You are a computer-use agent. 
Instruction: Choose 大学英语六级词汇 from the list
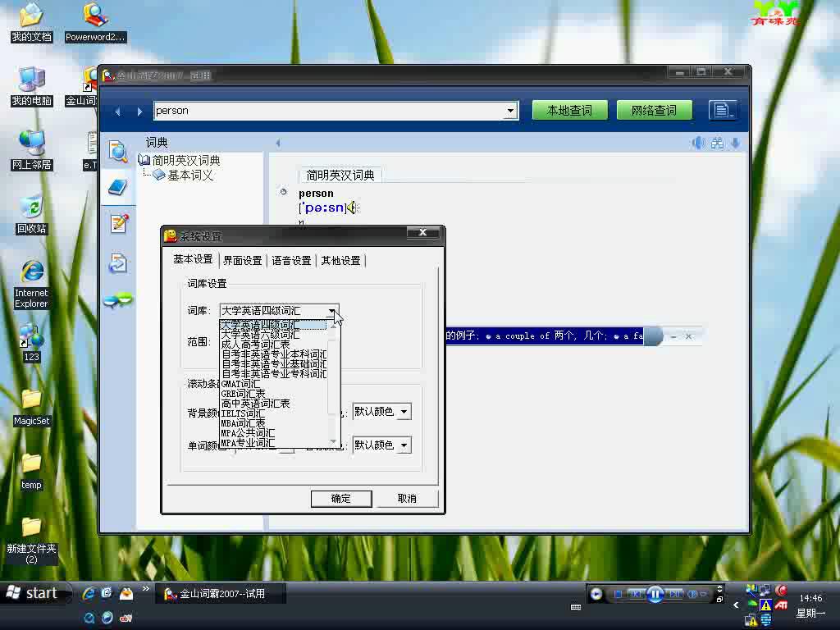tap(273, 335)
